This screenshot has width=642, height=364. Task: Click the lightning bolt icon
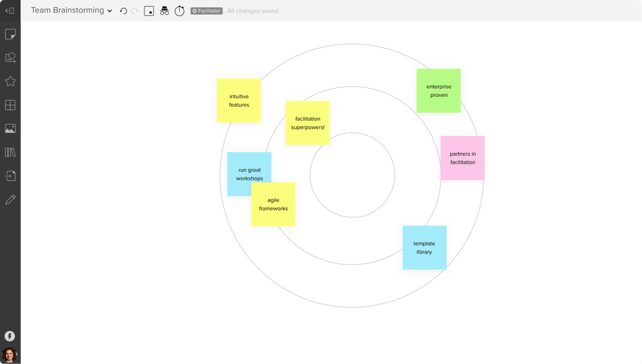point(10,336)
